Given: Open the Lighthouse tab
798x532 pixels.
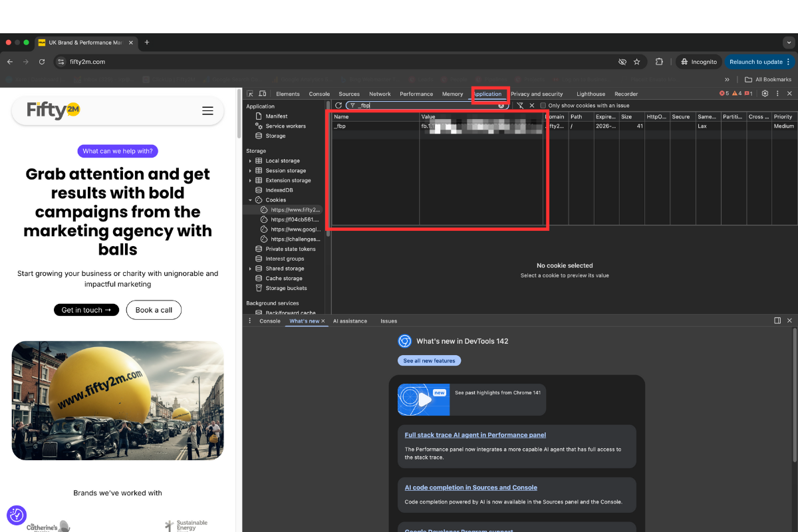Looking at the screenshot, I should [591, 94].
